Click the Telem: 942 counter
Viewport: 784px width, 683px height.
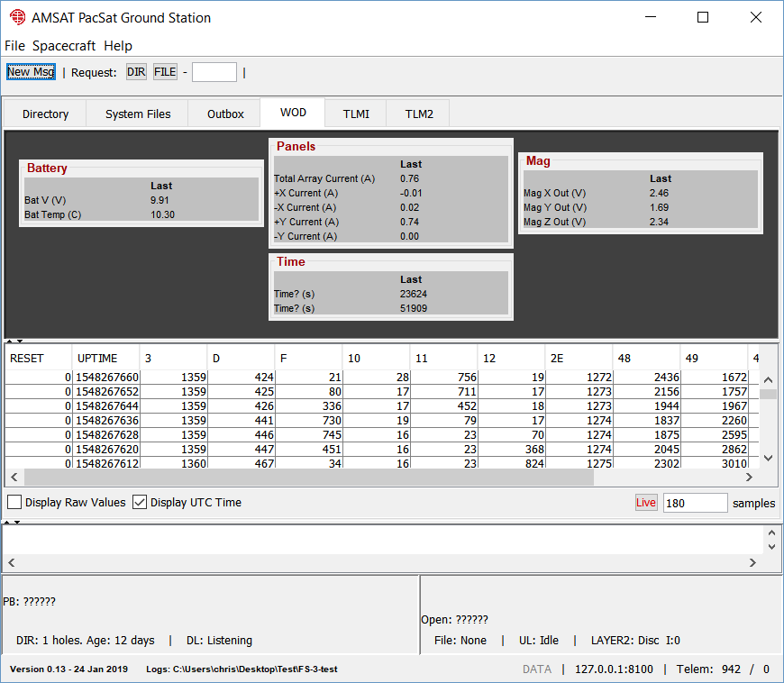708,669
